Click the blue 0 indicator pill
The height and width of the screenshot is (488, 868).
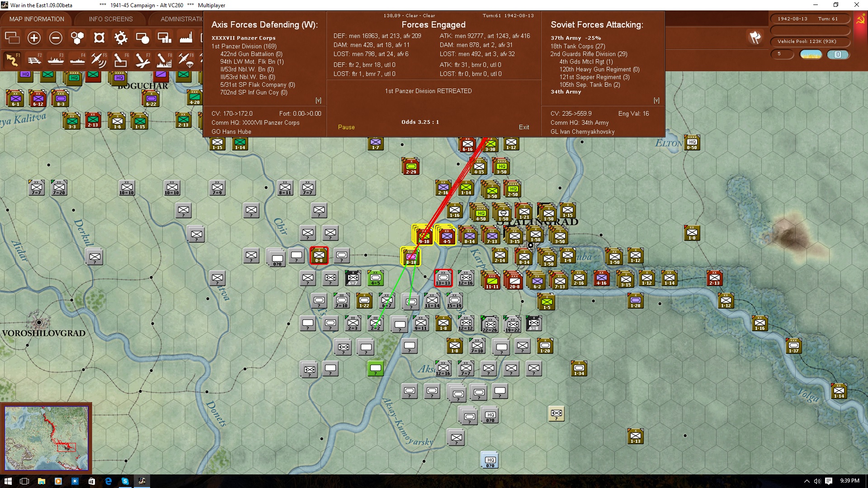(x=838, y=55)
